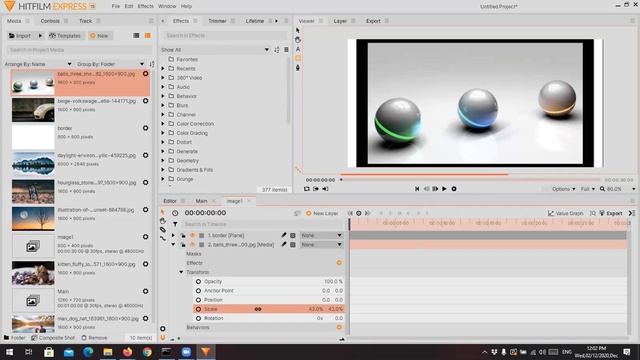Switch to the Main timeline tab
Image resolution: width=640 pixels, height=360 pixels.
201,201
